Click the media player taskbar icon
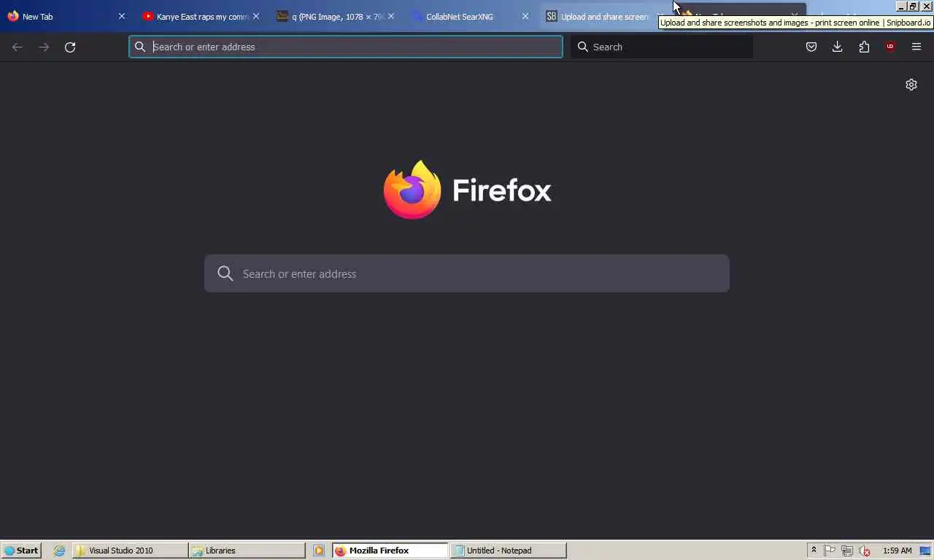 [319, 551]
